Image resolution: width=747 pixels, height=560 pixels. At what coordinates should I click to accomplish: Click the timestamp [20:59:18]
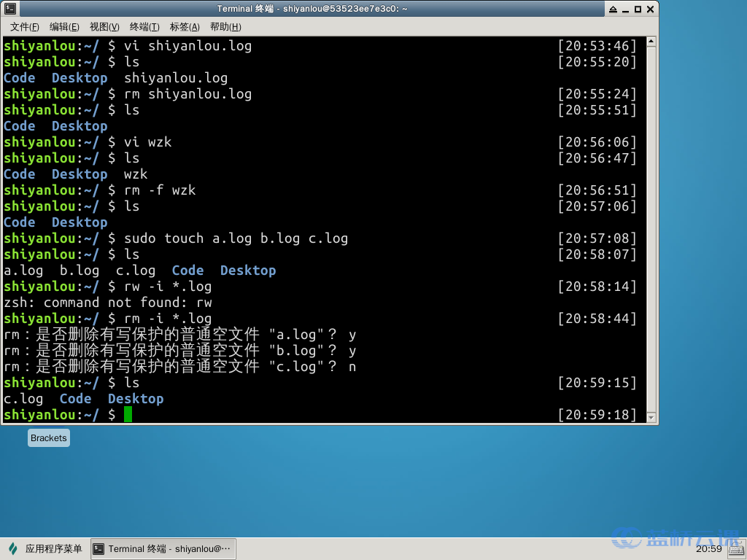tap(597, 414)
